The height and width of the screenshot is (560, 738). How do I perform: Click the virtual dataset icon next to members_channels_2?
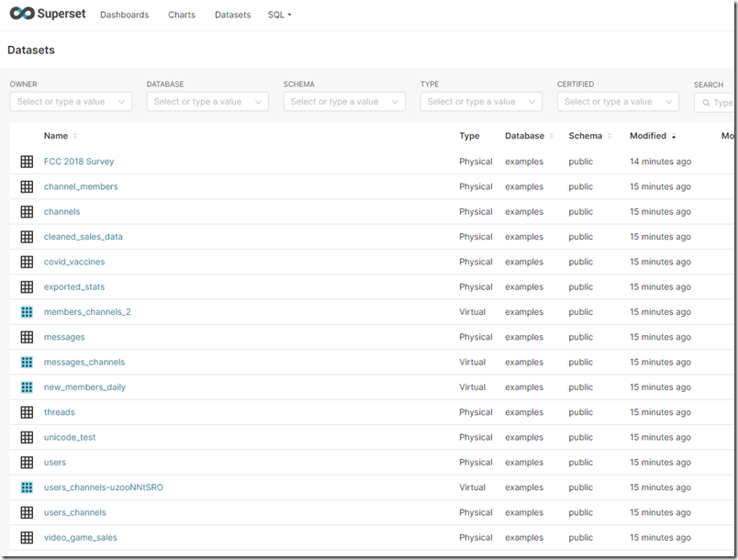(27, 311)
